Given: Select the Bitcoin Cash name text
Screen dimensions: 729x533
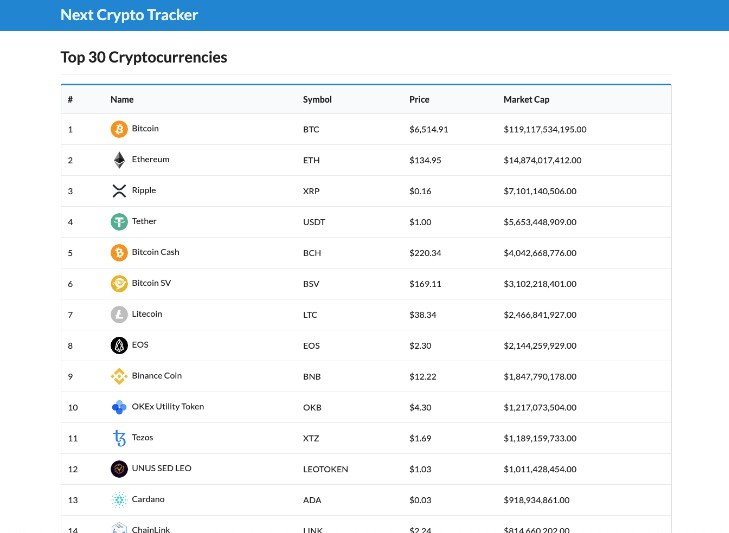Looking at the screenshot, I should [x=155, y=252].
